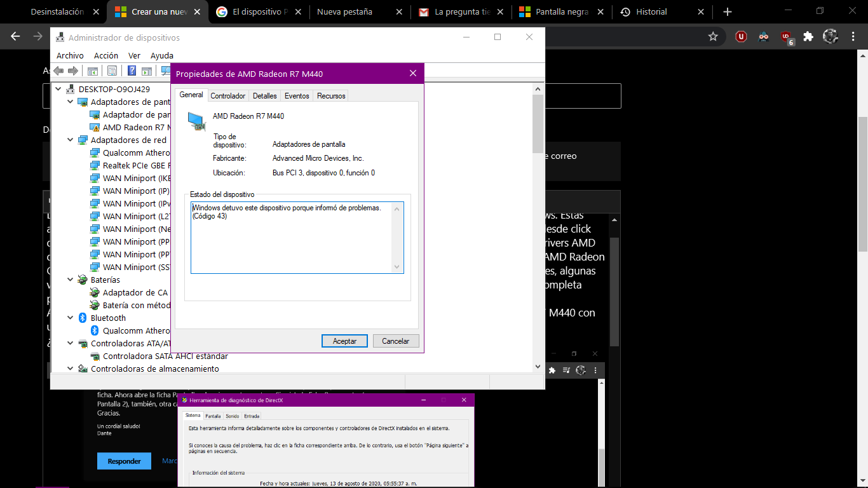Click the Device Manager title bar icon
Image resolution: width=868 pixels, height=488 pixels.
[x=60, y=37]
